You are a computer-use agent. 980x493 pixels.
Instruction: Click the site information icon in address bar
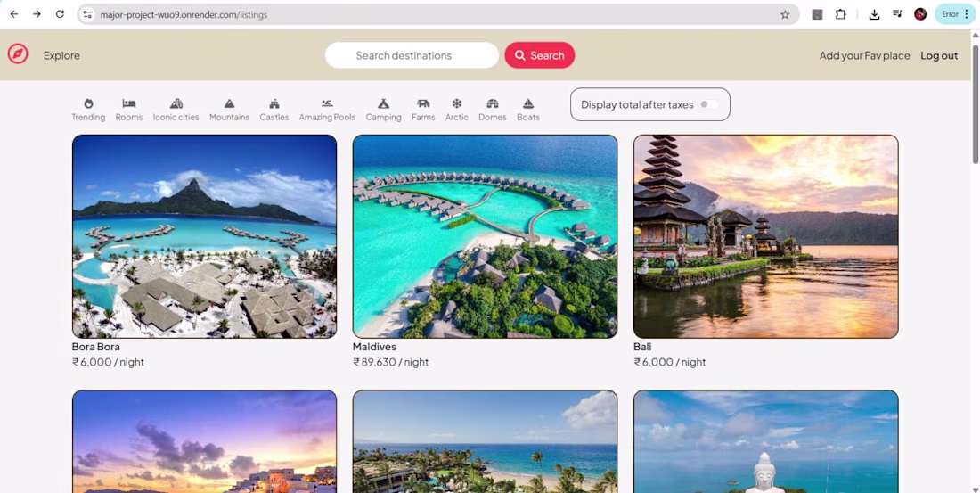click(x=87, y=14)
